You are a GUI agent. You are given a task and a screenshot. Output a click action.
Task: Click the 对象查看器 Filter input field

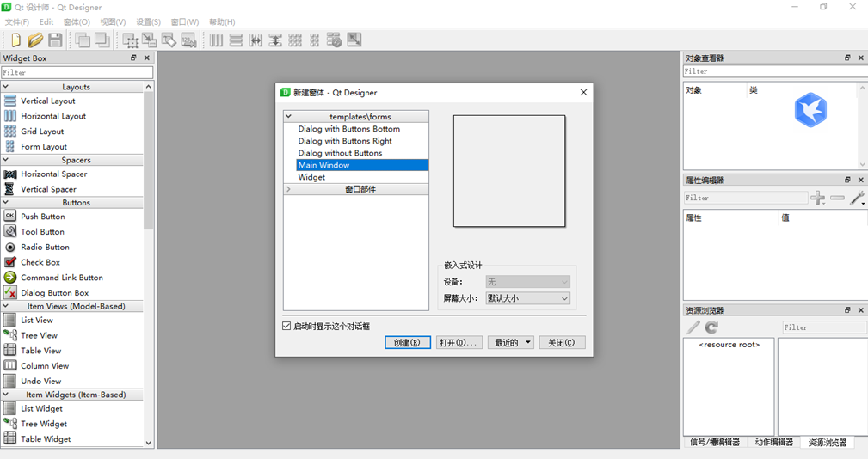point(775,71)
